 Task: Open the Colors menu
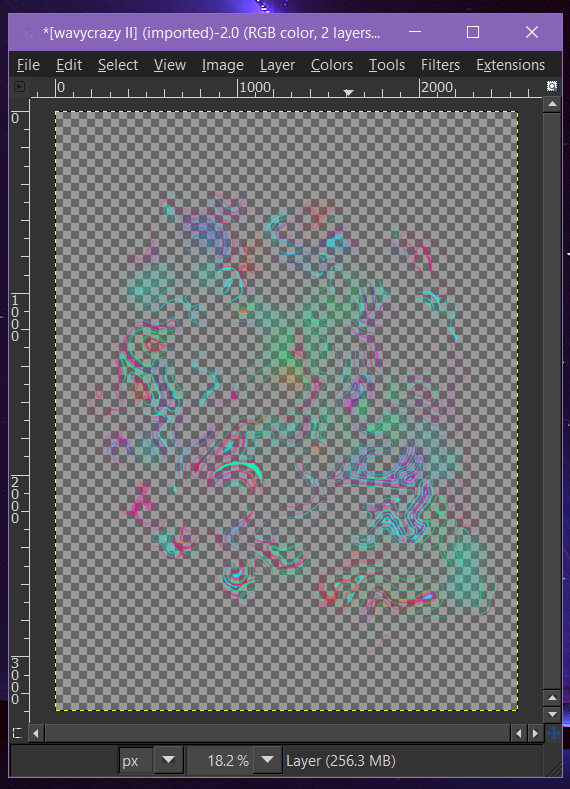(x=332, y=65)
